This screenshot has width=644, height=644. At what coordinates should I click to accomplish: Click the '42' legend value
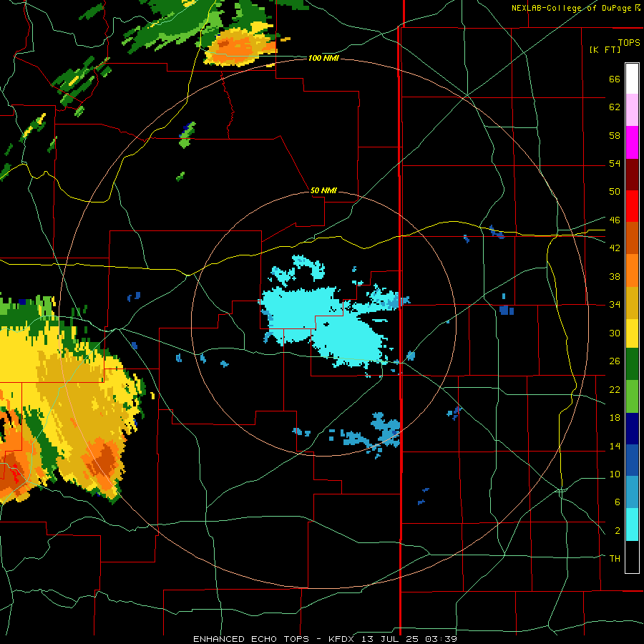(615, 248)
